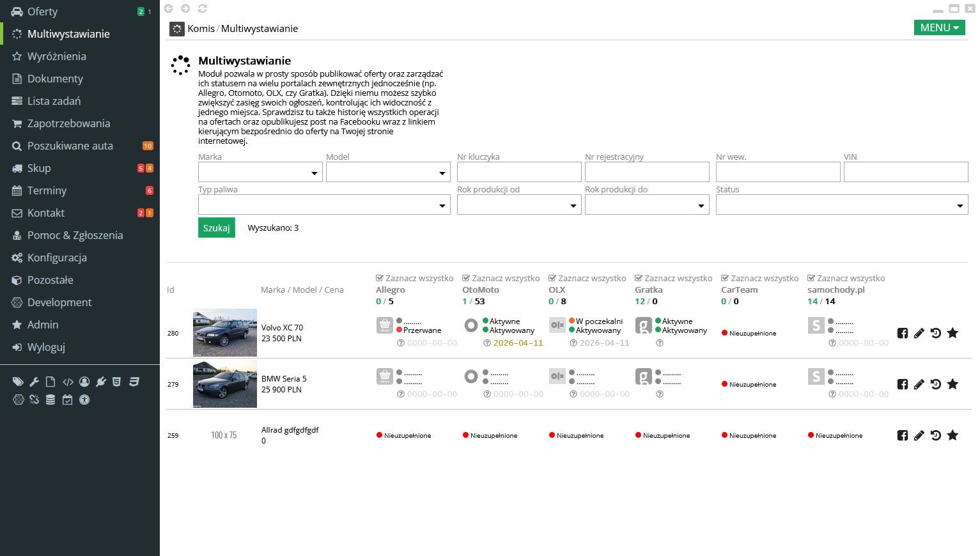Open Wyróżnienia in the sidebar menu
Viewport: 980px width, 556px height.
click(x=57, y=56)
